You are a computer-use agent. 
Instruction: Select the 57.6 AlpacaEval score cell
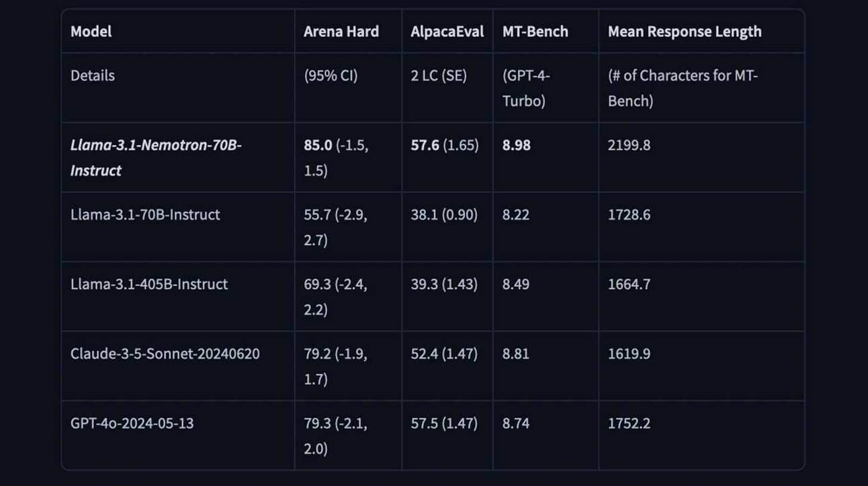pyautogui.click(x=445, y=145)
